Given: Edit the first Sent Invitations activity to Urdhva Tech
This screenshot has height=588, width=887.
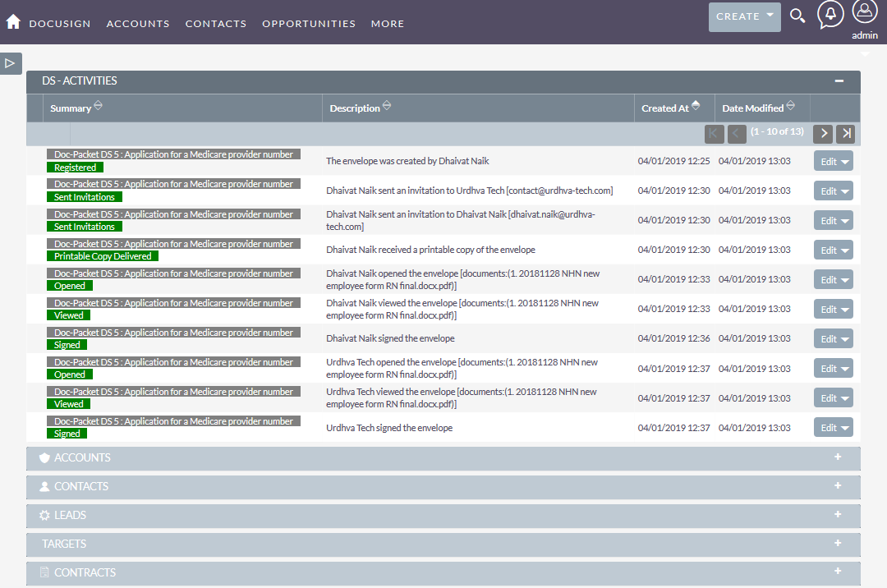Looking at the screenshot, I should coord(828,191).
